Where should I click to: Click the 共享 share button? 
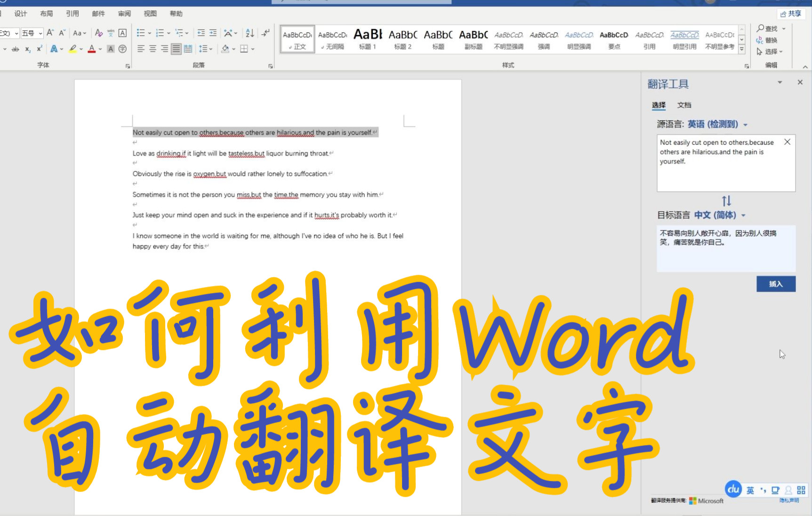point(791,14)
